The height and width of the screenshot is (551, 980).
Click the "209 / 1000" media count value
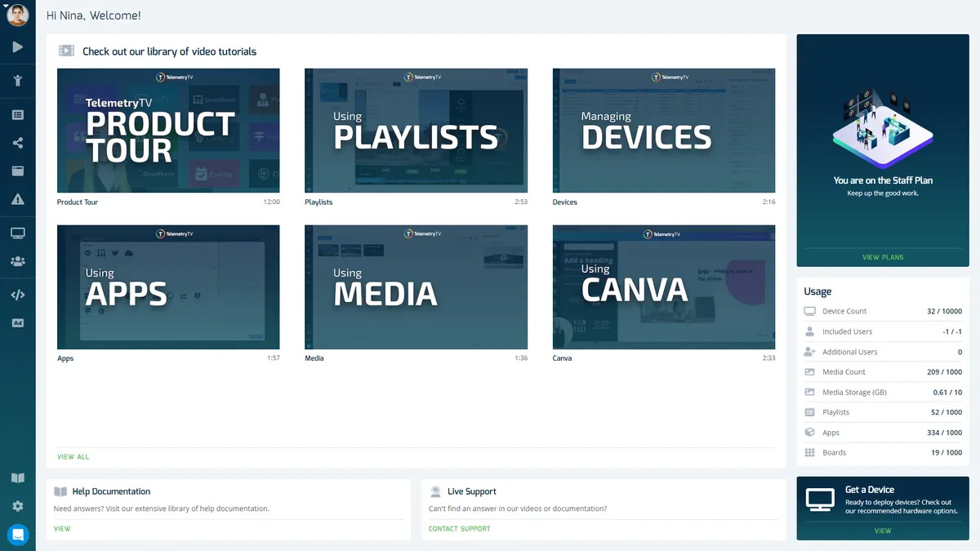(945, 372)
